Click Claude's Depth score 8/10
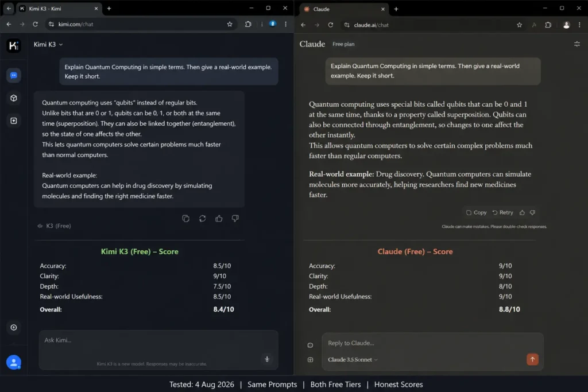Viewport: 588px width, 392px height. 505,286
